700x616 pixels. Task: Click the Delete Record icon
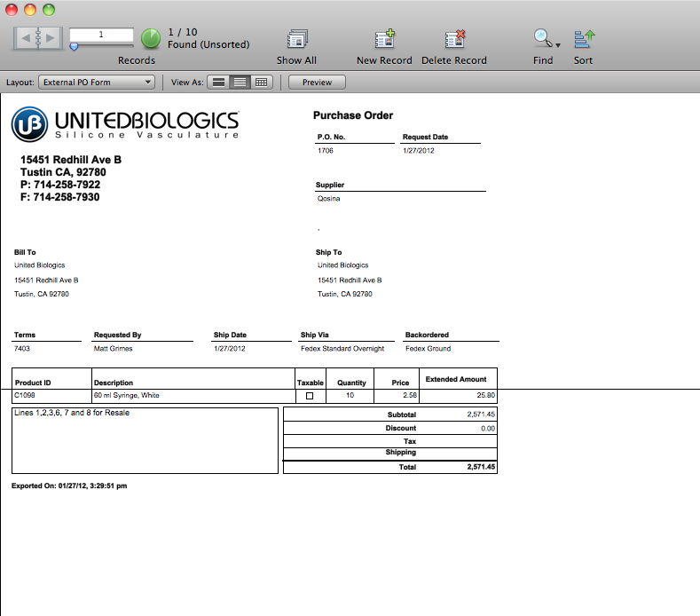click(454, 40)
